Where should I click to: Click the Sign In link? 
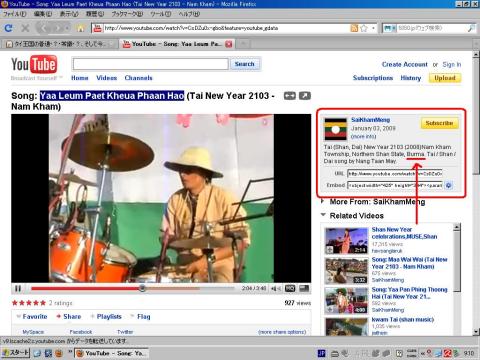452,64
